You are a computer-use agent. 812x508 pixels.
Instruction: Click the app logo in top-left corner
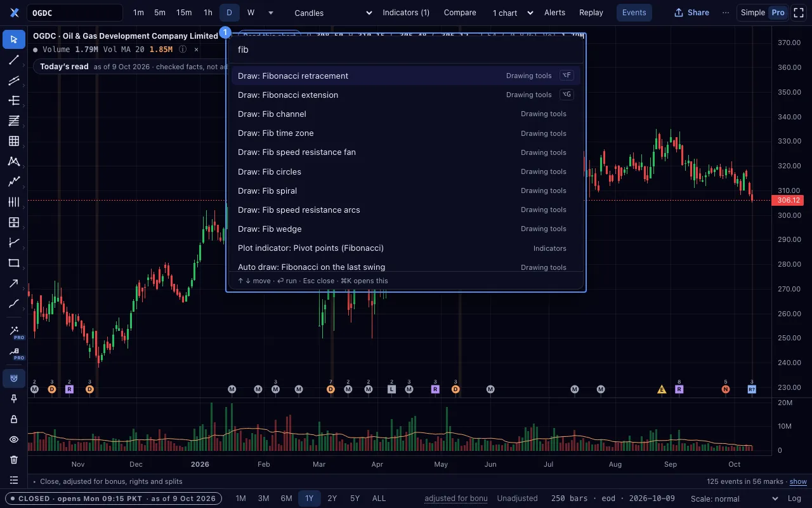coord(15,13)
